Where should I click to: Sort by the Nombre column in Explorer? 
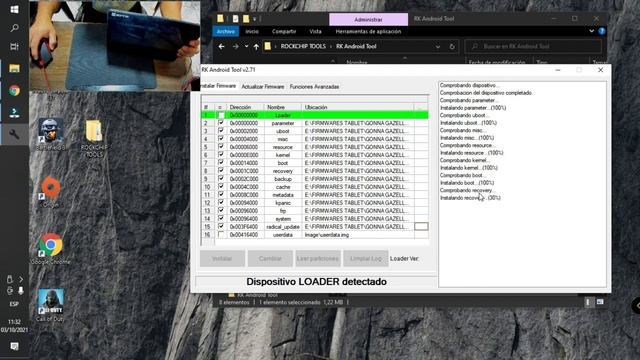357,62
